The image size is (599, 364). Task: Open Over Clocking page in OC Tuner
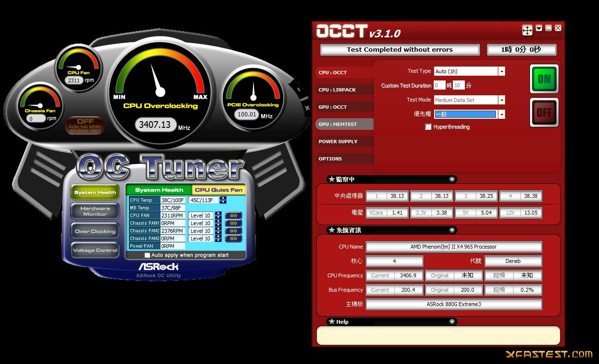(x=95, y=231)
